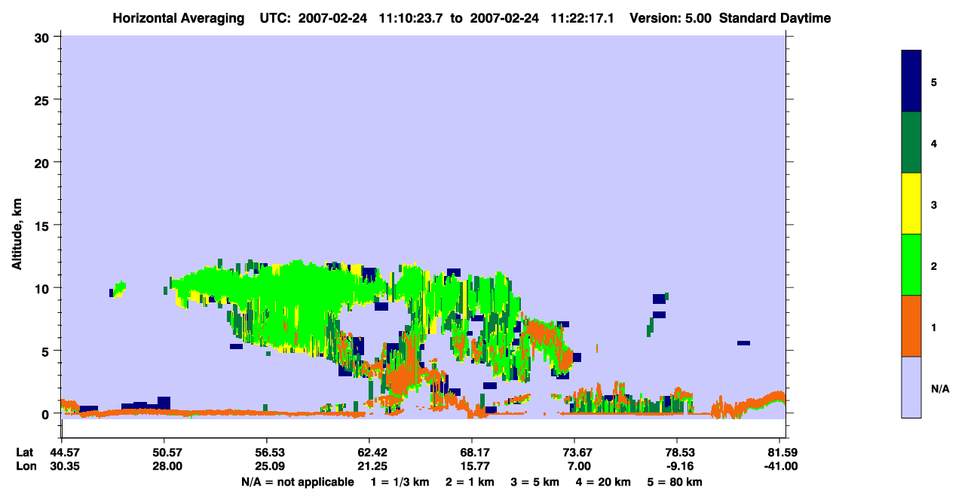Click the '5 = 80 km' legend note
This screenshot has height=503, width=980.
pyautogui.click(x=675, y=482)
